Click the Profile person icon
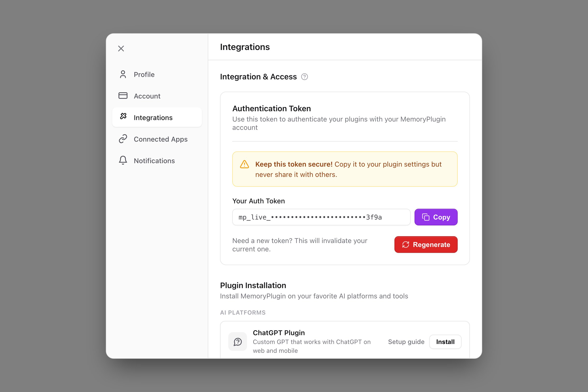The width and height of the screenshot is (588, 392). click(x=123, y=74)
